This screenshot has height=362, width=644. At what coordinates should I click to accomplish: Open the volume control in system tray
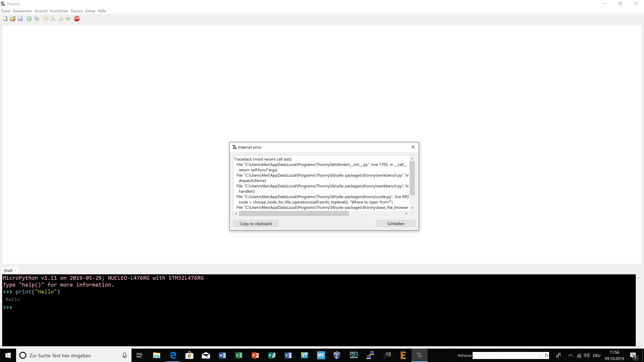pos(586,355)
